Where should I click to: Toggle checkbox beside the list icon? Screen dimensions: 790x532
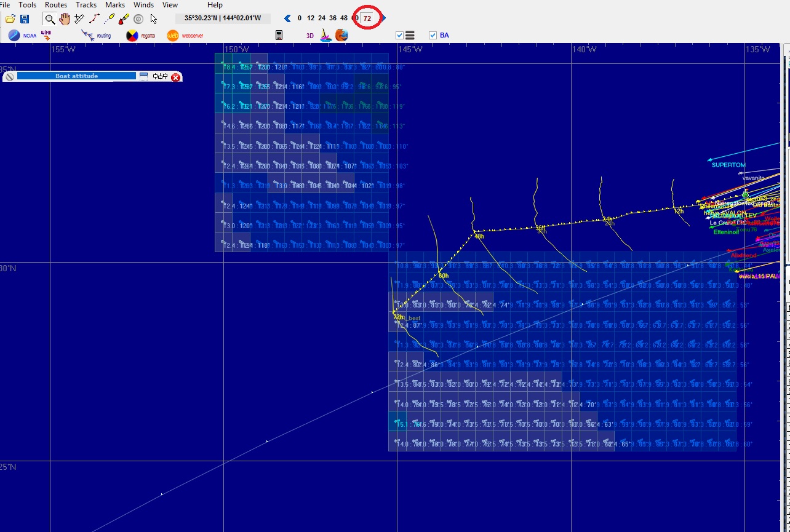[400, 36]
